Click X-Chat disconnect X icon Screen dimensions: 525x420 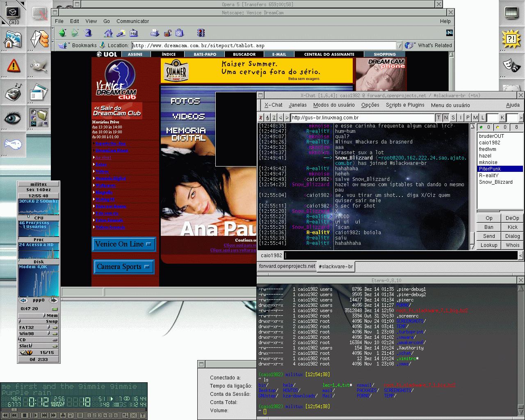tap(260, 118)
